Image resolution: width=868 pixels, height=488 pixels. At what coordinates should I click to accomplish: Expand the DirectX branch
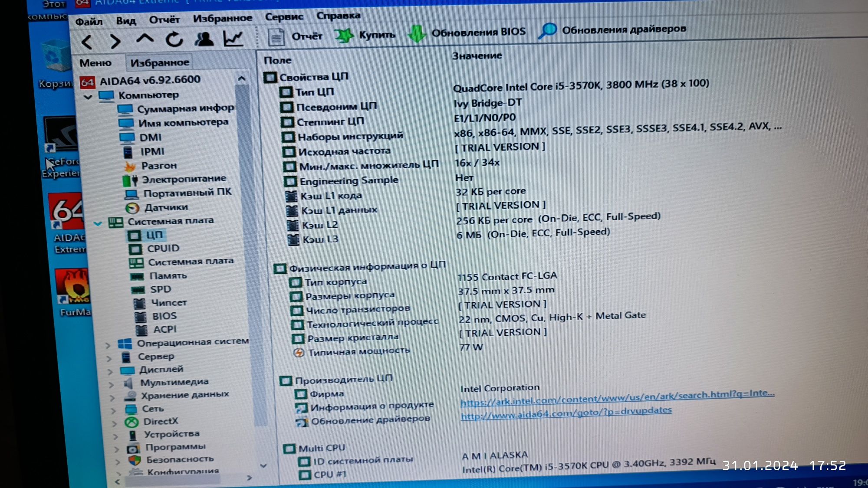[115, 423]
